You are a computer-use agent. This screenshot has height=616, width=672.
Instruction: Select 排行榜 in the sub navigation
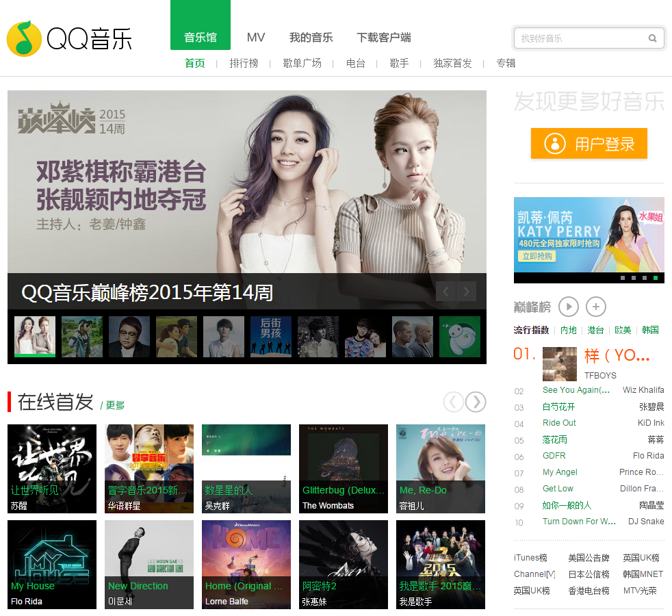(244, 63)
